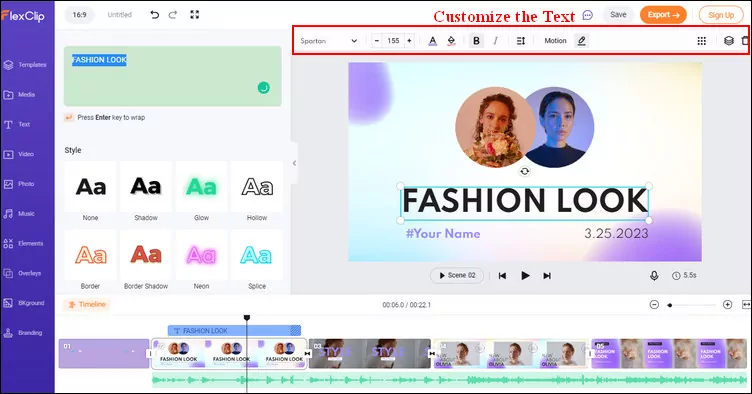Decrease font size with minus button

coord(377,41)
